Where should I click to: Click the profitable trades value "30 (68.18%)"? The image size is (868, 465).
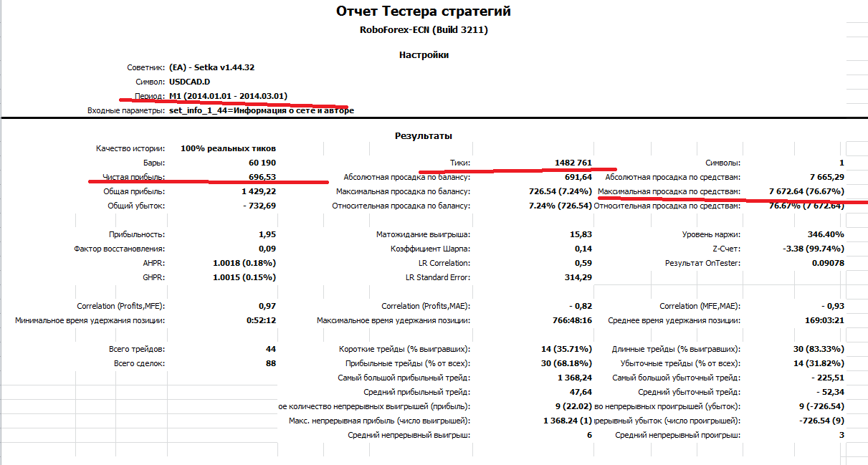[566, 363]
